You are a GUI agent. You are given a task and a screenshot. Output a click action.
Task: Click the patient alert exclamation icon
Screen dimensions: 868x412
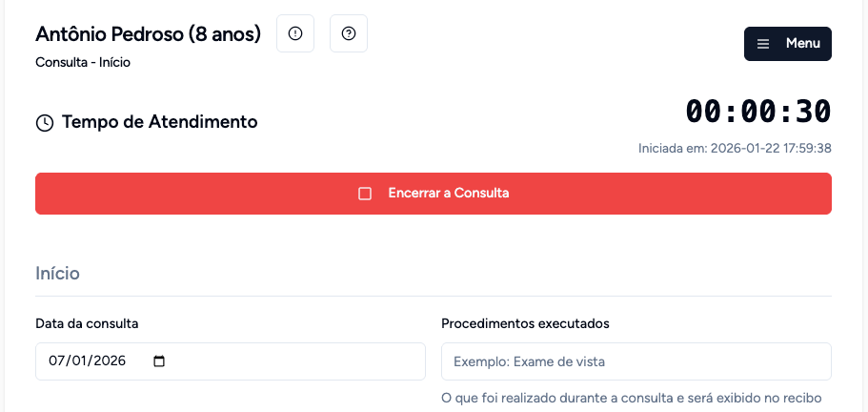[x=295, y=34]
